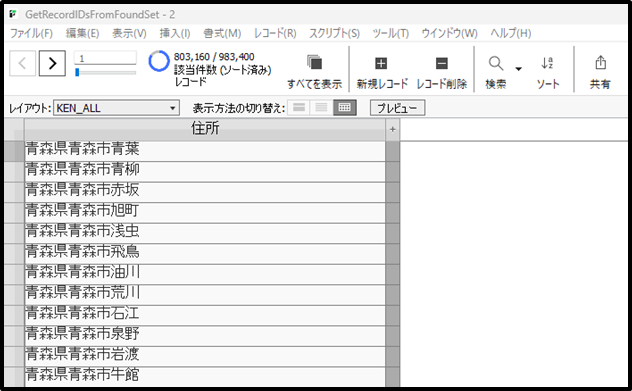Select the 青森県青森市油川 row

pyautogui.click(x=205, y=274)
